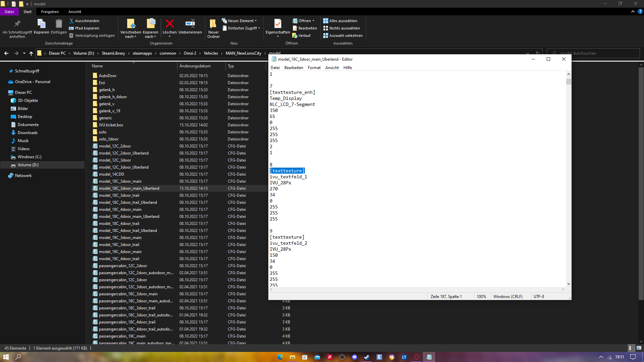Click the Eigenschaften properties icon
This screenshot has height=362, width=644.
(278, 24)
